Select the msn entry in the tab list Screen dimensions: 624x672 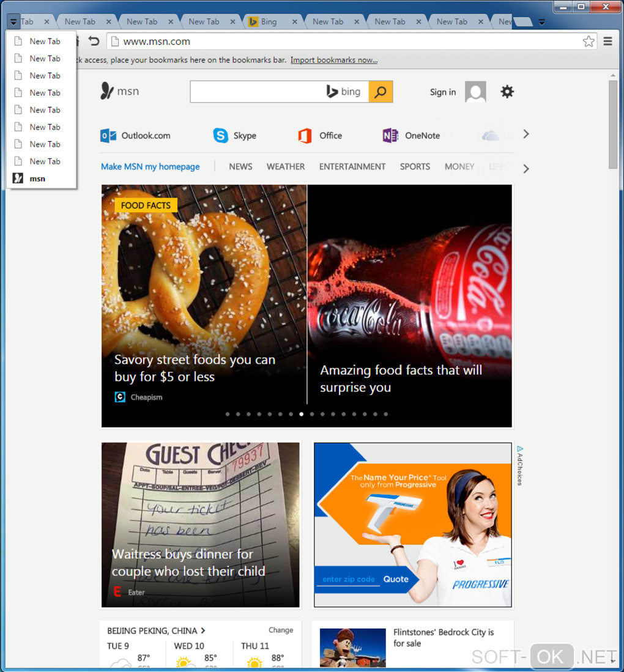point(42,179)
